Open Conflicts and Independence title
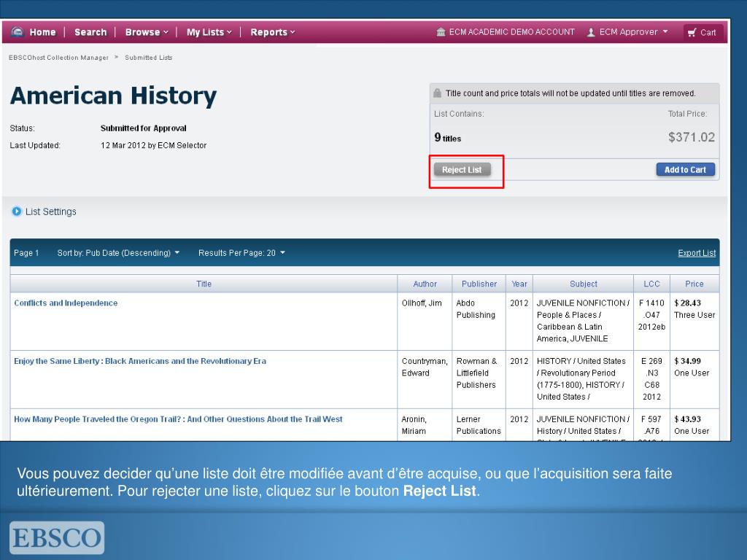This screenshot has height=560, width=747. click(66, 303)
